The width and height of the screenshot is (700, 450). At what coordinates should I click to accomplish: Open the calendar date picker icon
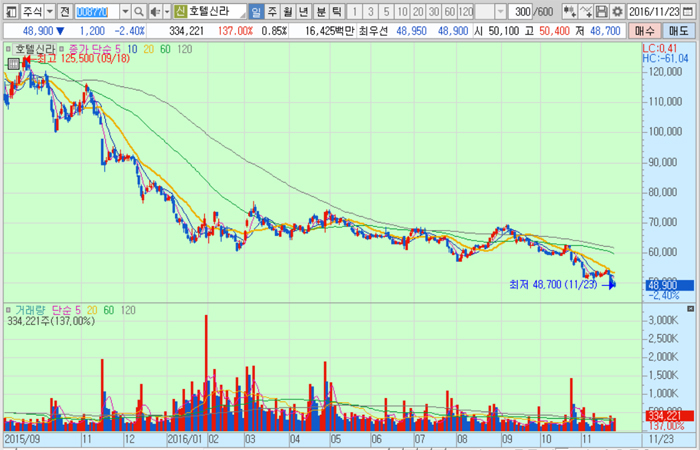click(x=687, y=12)
